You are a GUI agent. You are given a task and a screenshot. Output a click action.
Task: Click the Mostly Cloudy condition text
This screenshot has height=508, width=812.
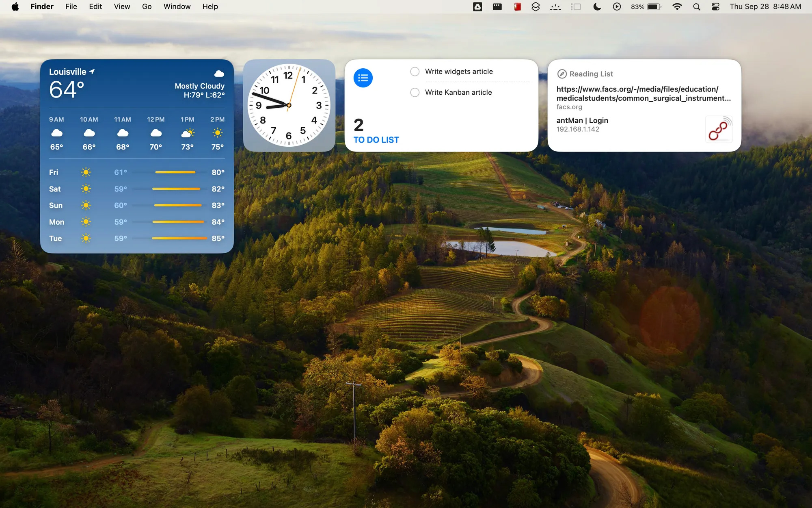point(199,86)
